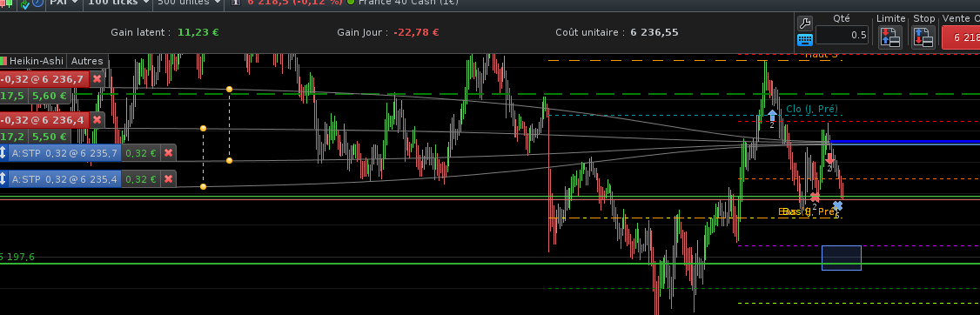
Task: Click the thick blue horizontal line segment
Action: pos(904,142)
